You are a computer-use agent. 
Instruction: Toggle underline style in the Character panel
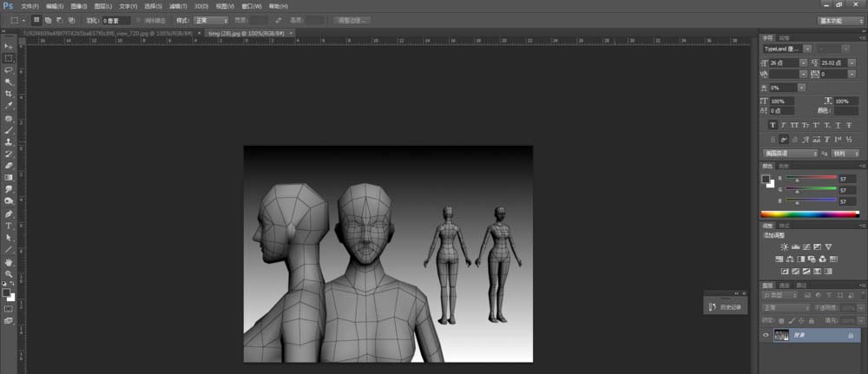(x=837, y=125)
